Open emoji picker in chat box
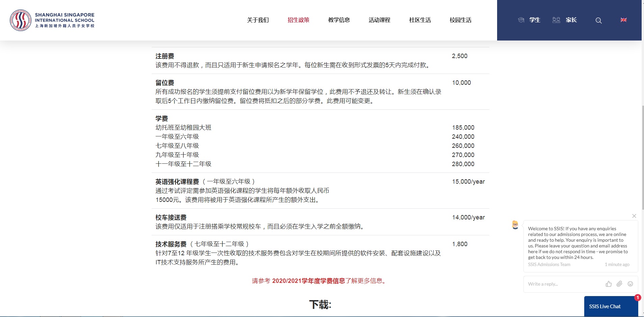Screen dimensions: 644x317 point(630,284)
